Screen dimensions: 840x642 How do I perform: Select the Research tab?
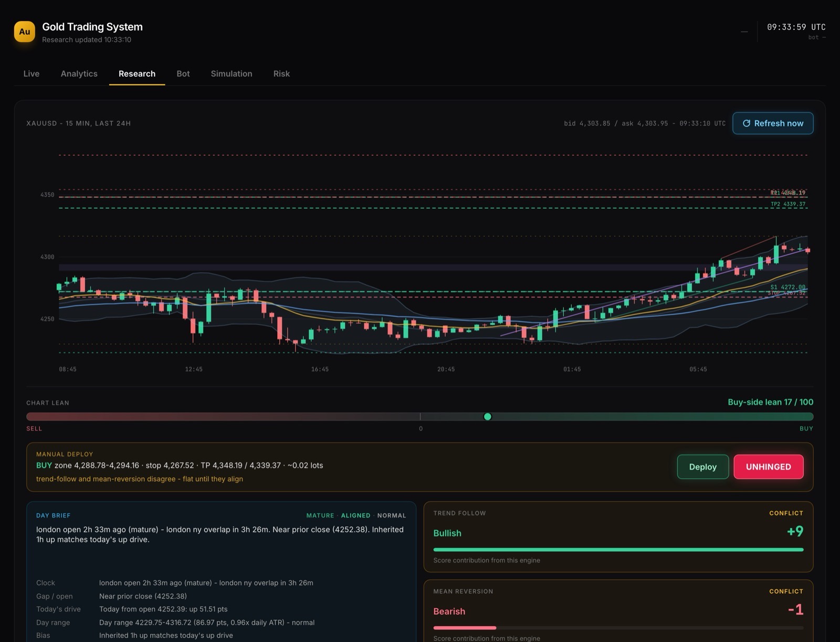[x=137, y=74]
